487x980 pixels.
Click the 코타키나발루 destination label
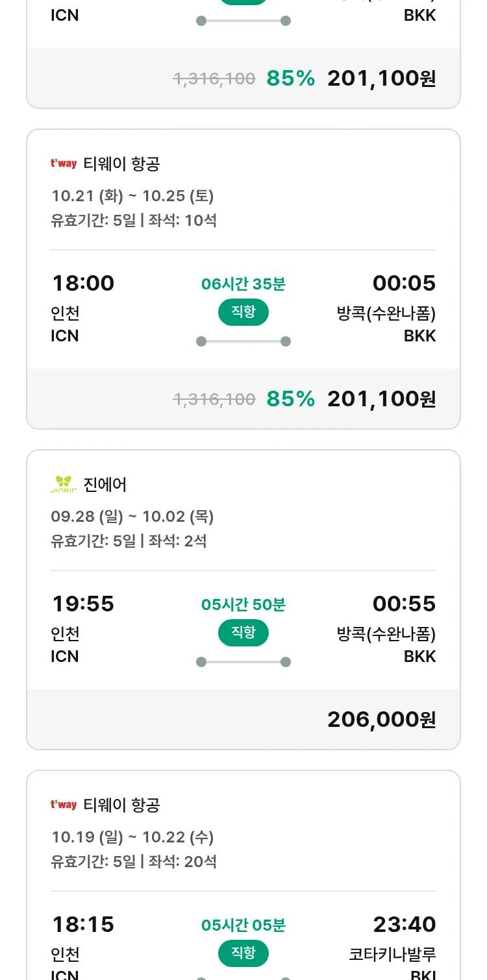click(392, 954)
